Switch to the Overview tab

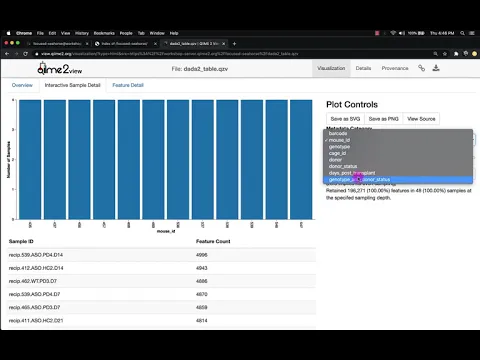click(x=22, y=85)
